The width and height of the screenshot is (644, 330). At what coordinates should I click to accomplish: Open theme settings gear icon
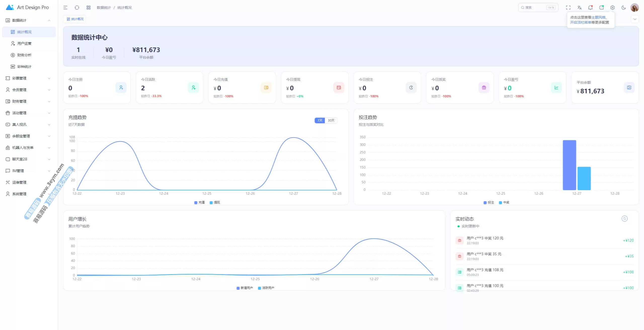coord(613,8)
